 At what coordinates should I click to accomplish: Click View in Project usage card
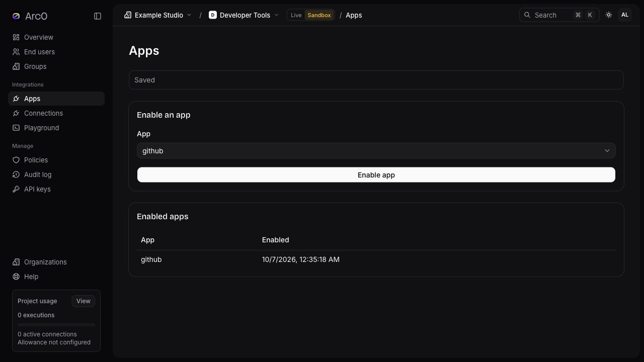click(84, 301)
